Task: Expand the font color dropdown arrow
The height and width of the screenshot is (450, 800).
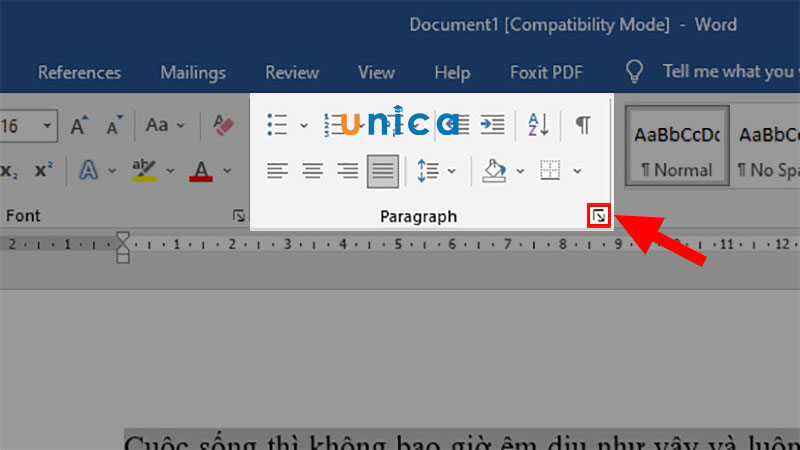Action: click(x=227, y=171)
